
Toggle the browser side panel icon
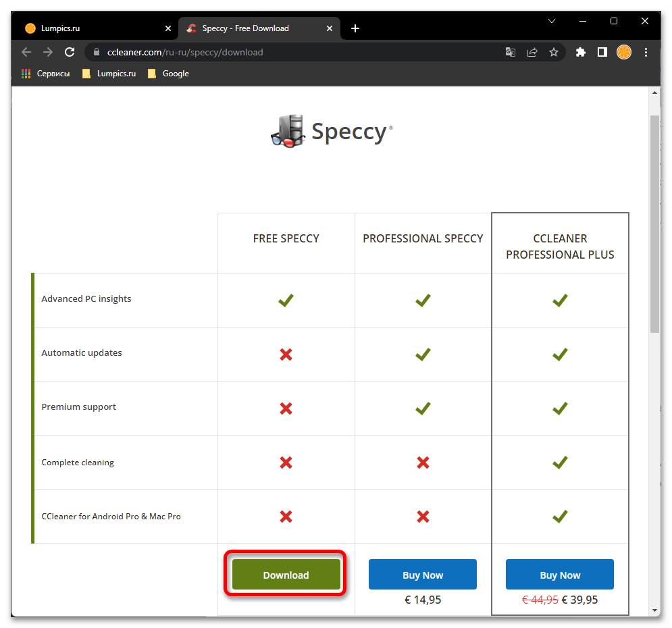tap(602, 52)
